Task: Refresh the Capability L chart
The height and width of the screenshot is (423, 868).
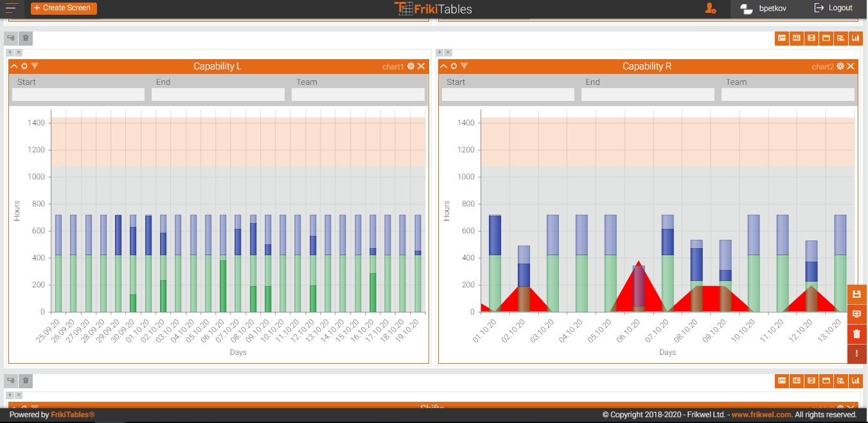Action: pyautogui.click(x=24, y=66)
